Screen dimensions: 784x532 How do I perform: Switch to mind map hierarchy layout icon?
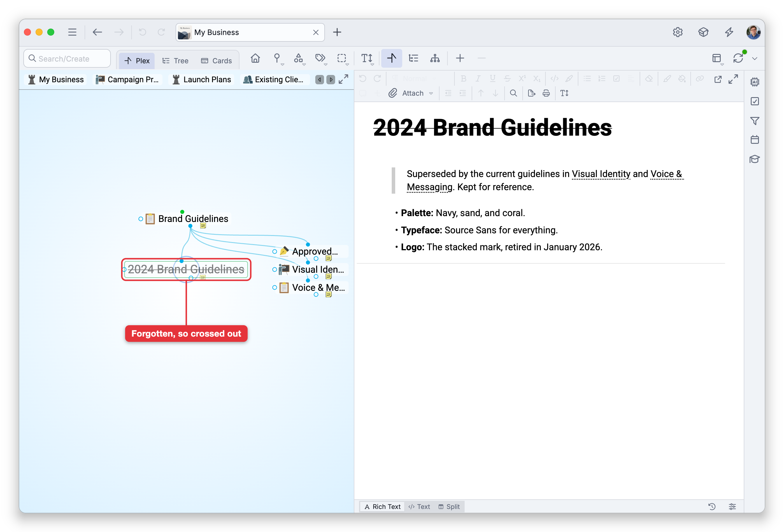pos(435,58)
